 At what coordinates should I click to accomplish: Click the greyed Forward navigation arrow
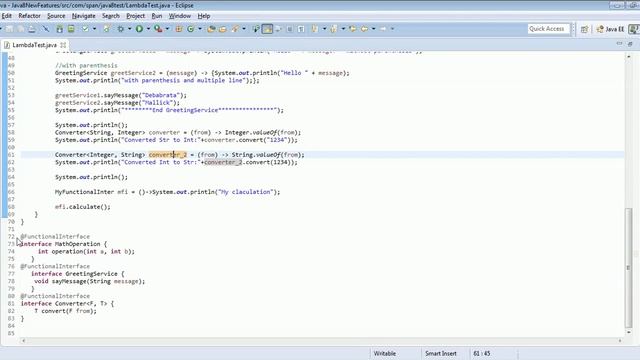[x=383, y=29]
